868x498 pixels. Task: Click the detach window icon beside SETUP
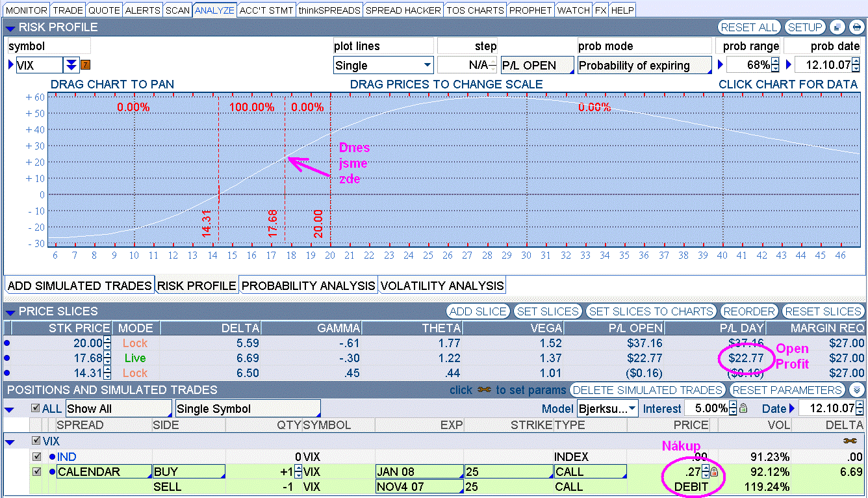837,27
